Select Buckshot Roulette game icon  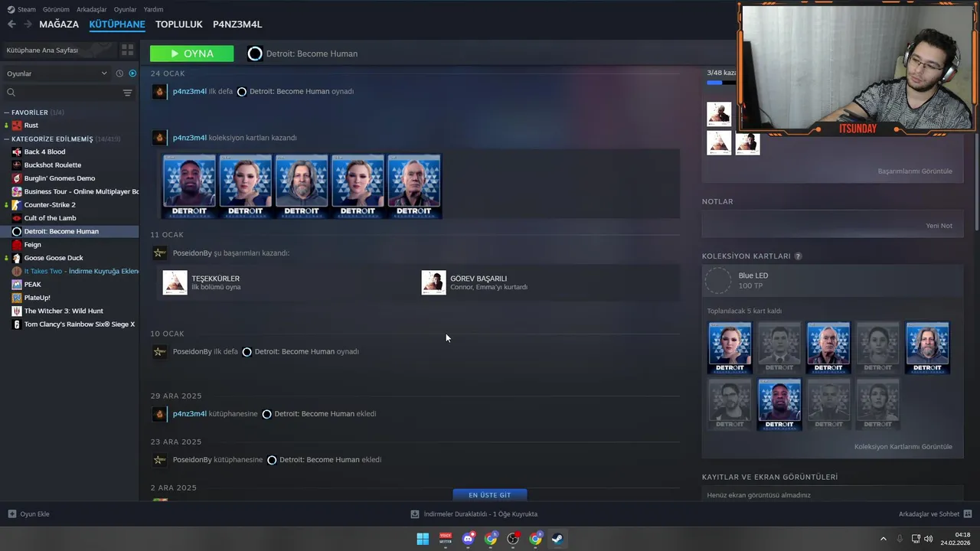tap(17, 165)
